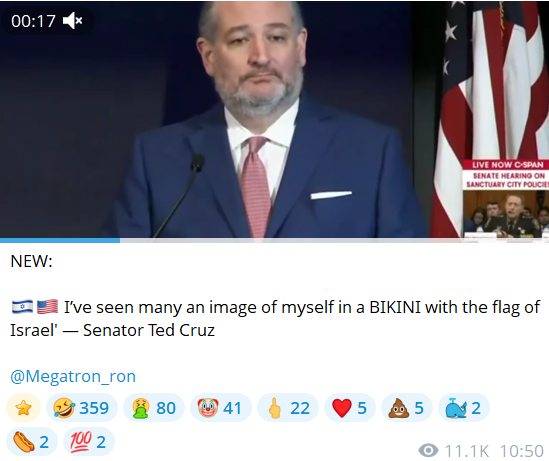Screen dimensions: 549x461
Task: Click the eye views icon showing 11.1K
Action: [x=428, y=450]
